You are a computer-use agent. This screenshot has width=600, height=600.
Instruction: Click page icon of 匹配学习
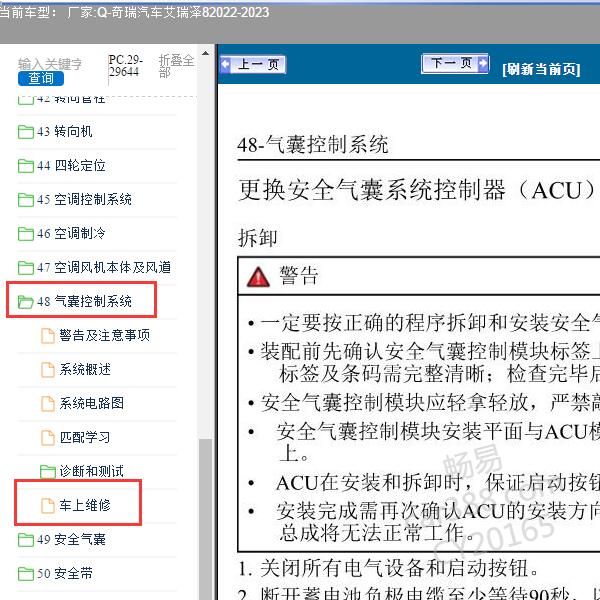(48, 438)
